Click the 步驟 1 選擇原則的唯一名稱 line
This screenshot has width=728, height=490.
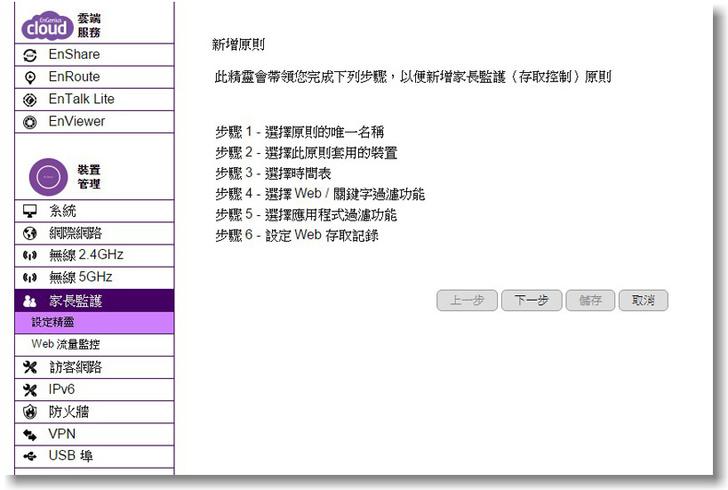click(x=299, y=132)
